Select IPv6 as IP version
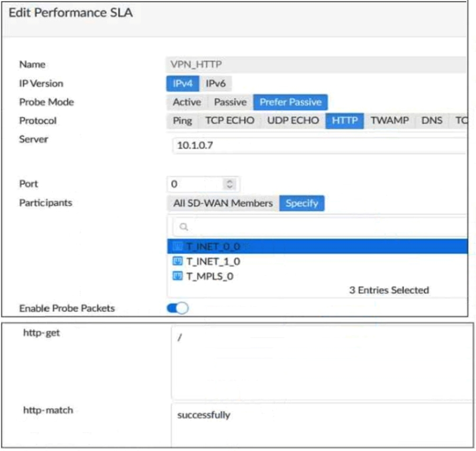 point(216,84)
